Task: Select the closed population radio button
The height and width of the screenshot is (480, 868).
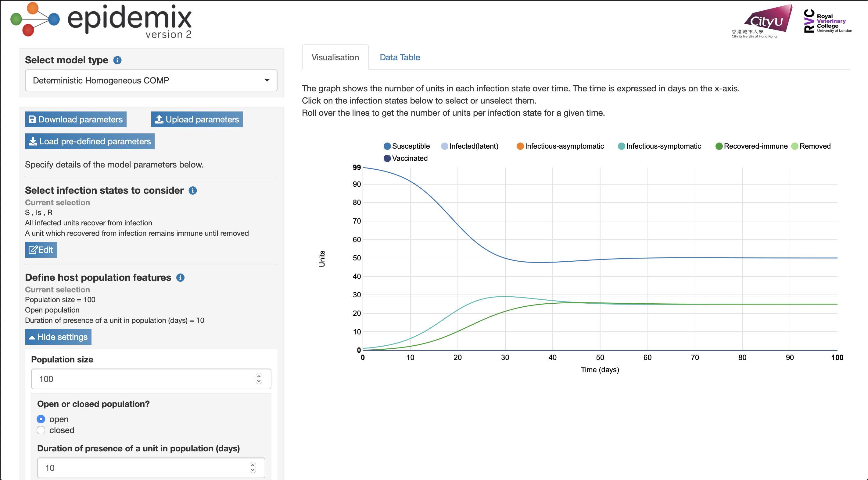Action: click(41, 430)
